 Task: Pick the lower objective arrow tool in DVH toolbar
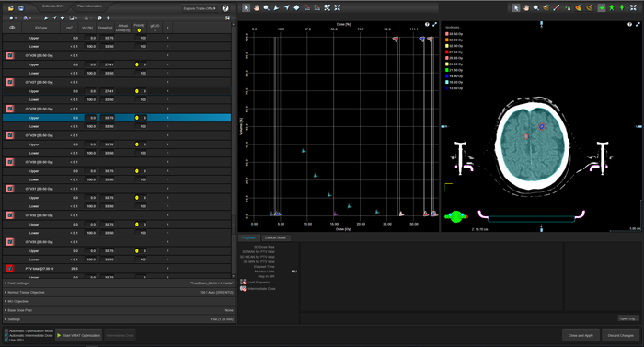287,7
